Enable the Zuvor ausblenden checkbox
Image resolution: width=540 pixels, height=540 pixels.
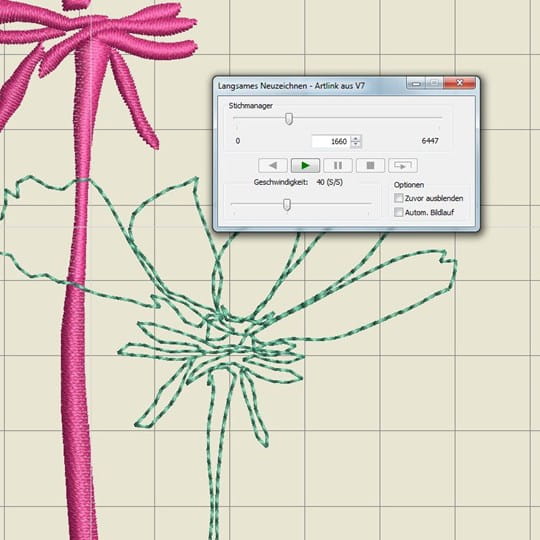(x=398, y=198)
